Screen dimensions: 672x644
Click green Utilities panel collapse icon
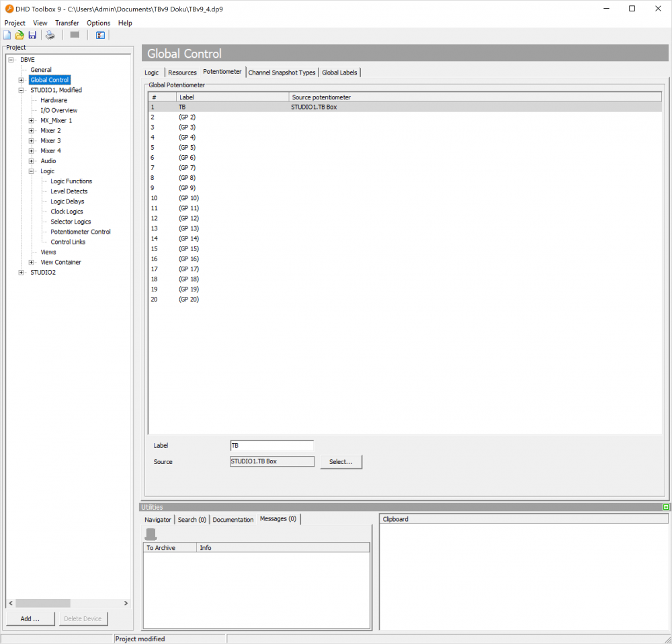[666, 507]
